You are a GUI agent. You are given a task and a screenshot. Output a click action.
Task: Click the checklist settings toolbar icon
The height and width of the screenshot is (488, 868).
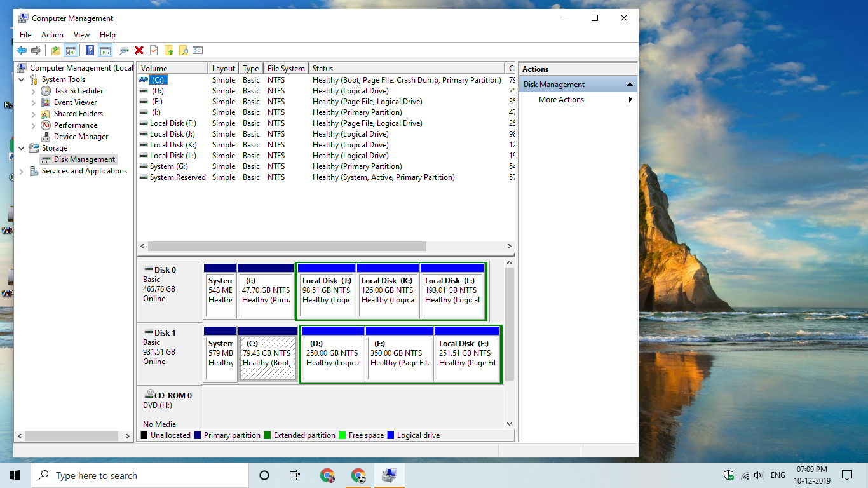(198, 50)
